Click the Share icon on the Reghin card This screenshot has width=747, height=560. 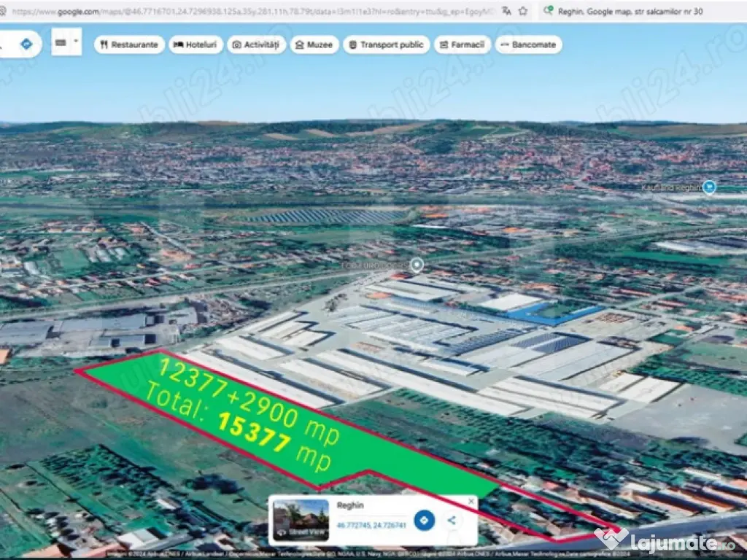[452, 521]
